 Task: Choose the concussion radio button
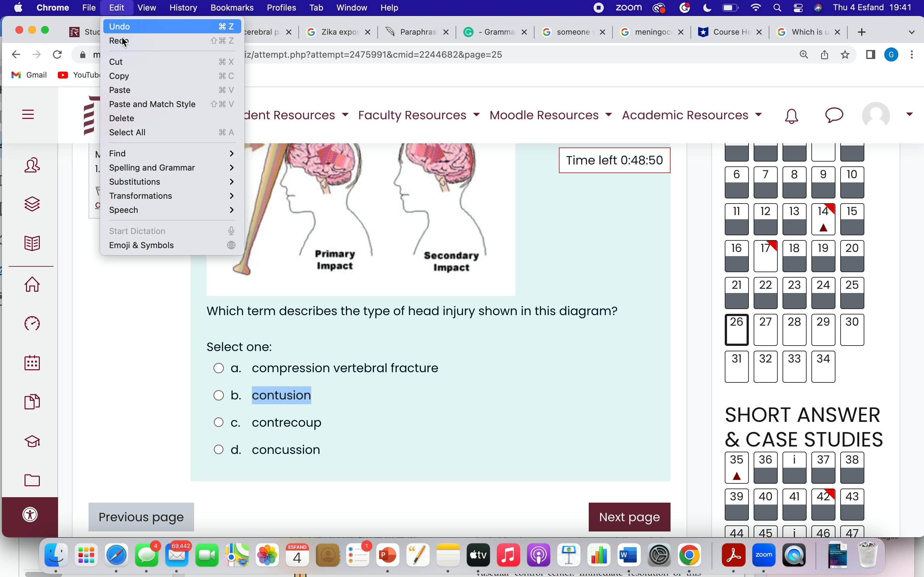(218, 449)
